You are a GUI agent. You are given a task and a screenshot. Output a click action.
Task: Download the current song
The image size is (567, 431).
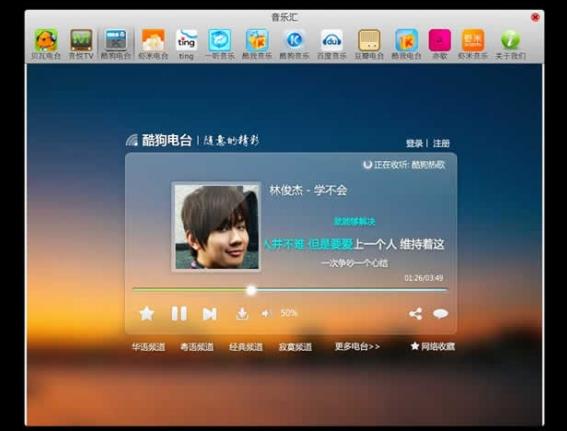click(242, 313)
